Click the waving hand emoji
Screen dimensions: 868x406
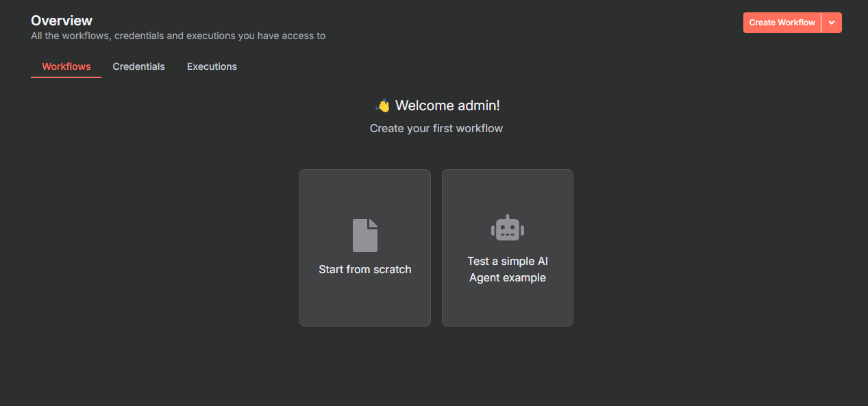click(383, 105)
